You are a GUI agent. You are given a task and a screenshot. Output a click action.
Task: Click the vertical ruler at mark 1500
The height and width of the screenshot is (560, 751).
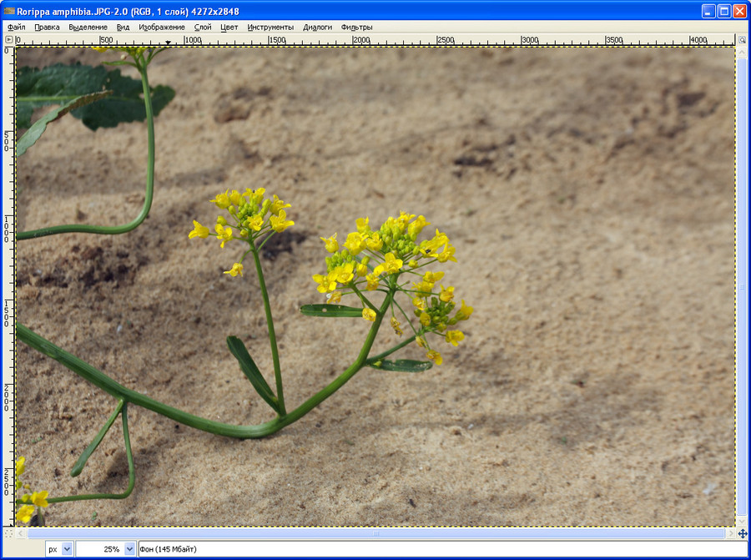pyautogui.click(x=7, y=315)
